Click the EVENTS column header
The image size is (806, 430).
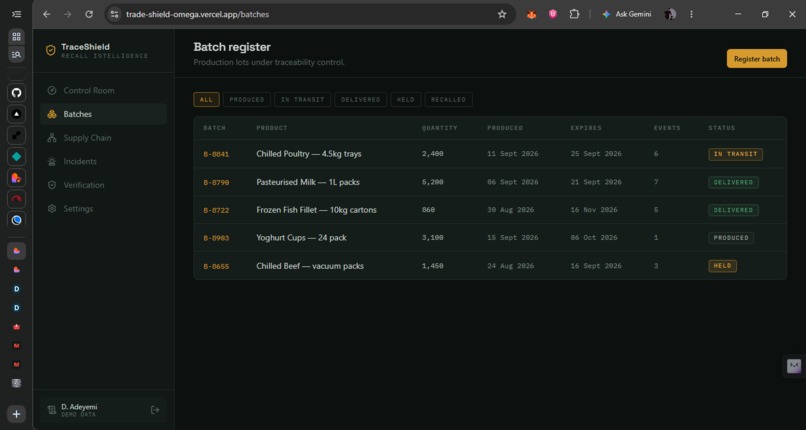pos(667,128)
